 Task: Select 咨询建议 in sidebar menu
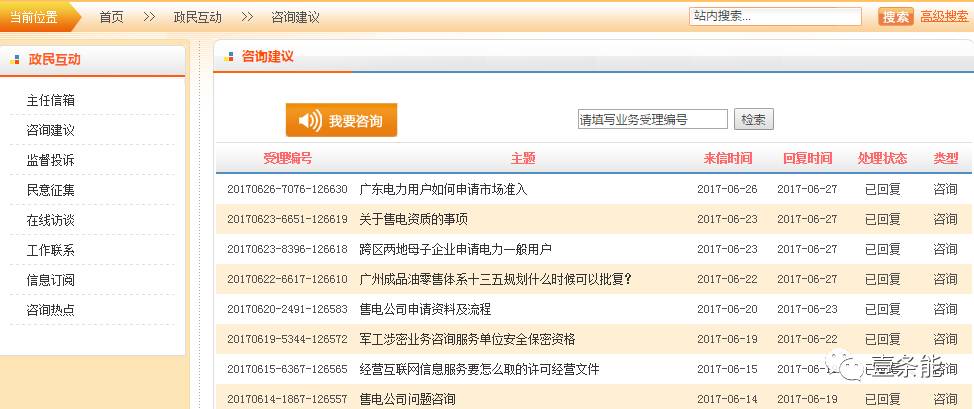(x=51, y=131)
